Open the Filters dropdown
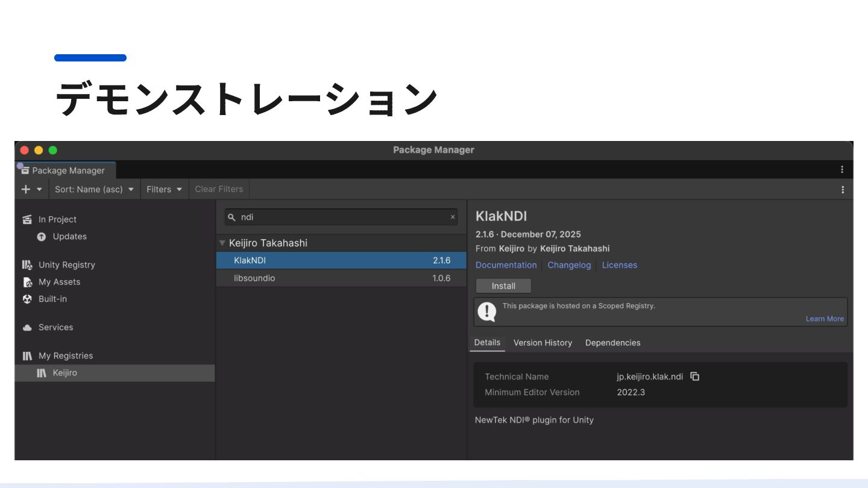The width and height of the screenshot is (868, 488). click(165, 189)
